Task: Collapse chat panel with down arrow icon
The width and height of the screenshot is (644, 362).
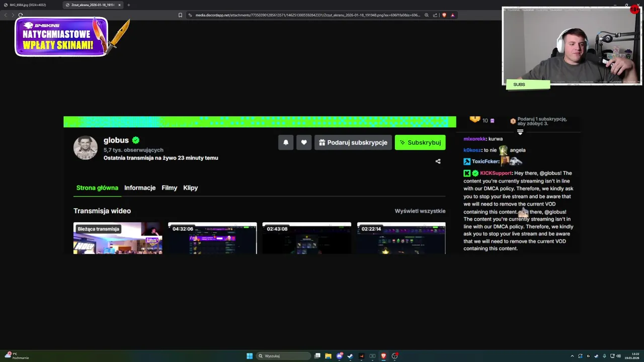Action: point(520,132)
